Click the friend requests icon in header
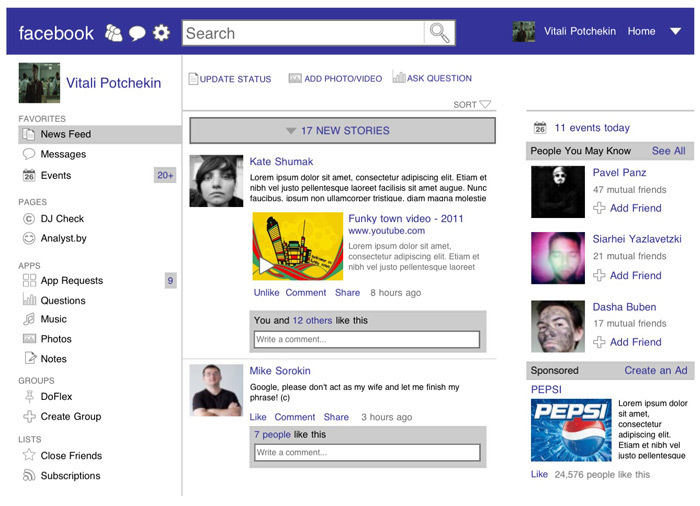 (x=113, y=33)
